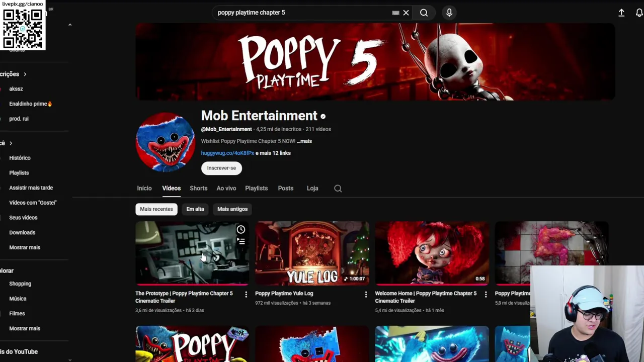
Task: Open the notifications bell icon
Action: tap(639, 13)
